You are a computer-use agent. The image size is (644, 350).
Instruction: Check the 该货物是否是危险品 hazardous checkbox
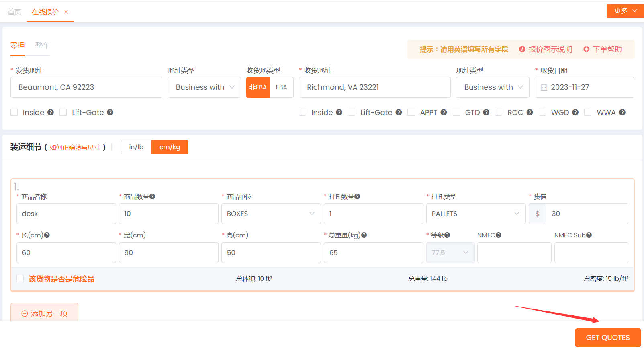[x=20, y=279]
